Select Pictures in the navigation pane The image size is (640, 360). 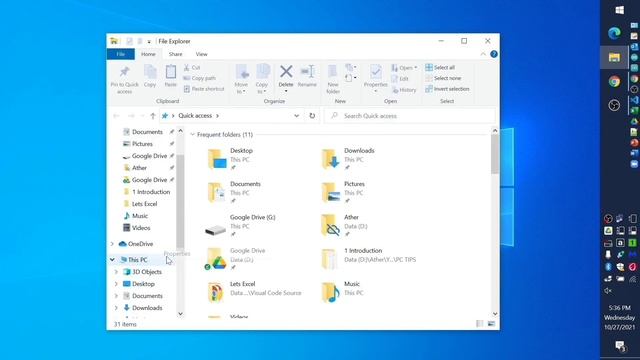(x=142, y=144)
